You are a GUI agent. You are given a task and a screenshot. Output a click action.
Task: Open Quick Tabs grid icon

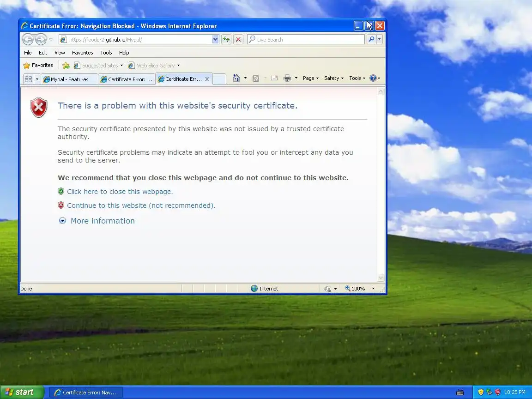29,79
